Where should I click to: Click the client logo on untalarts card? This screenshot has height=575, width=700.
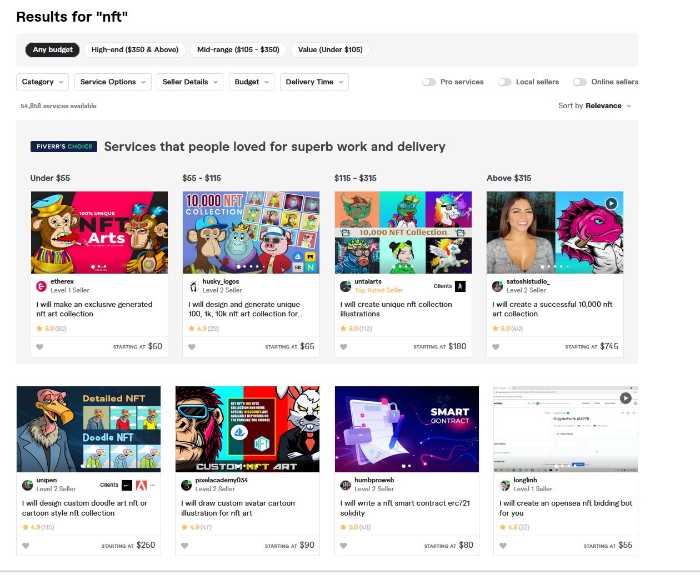pyautogui.click(x=460, y=286)
